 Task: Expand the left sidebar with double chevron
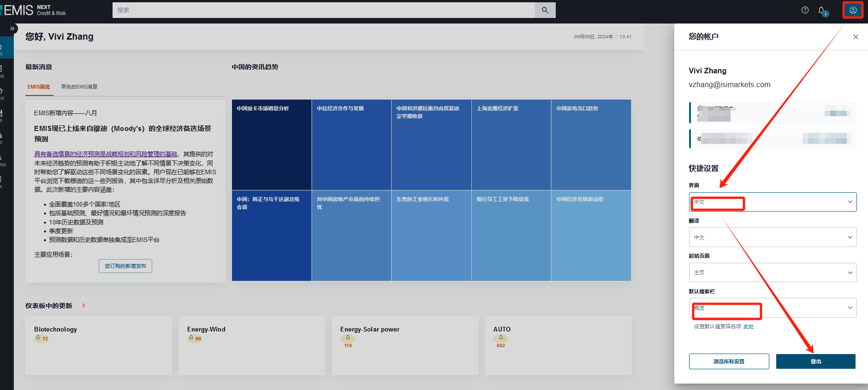pyautogui.click(x=12, y=29)
